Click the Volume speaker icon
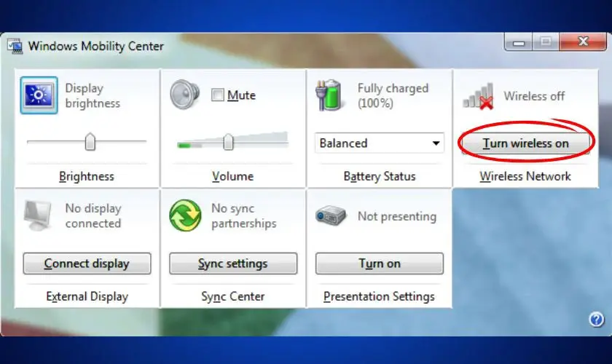Screen dimensions: 612x364 (185, 95)
